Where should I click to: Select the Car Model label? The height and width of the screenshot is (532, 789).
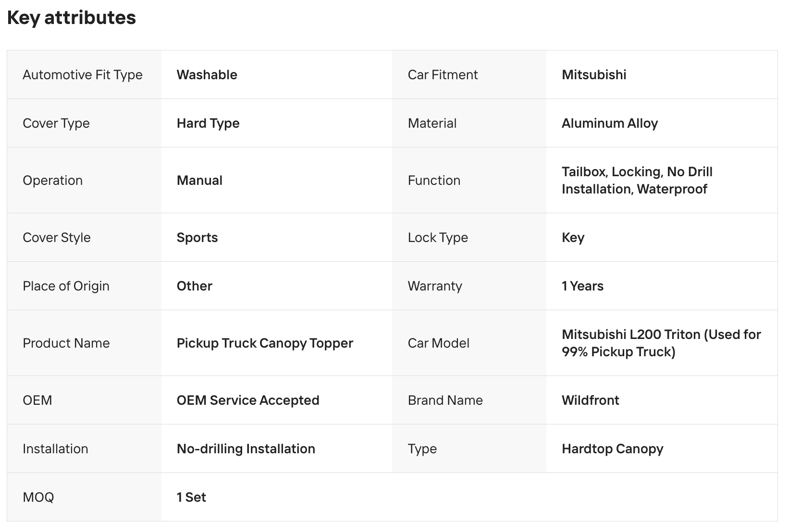(x=438, y=343)
